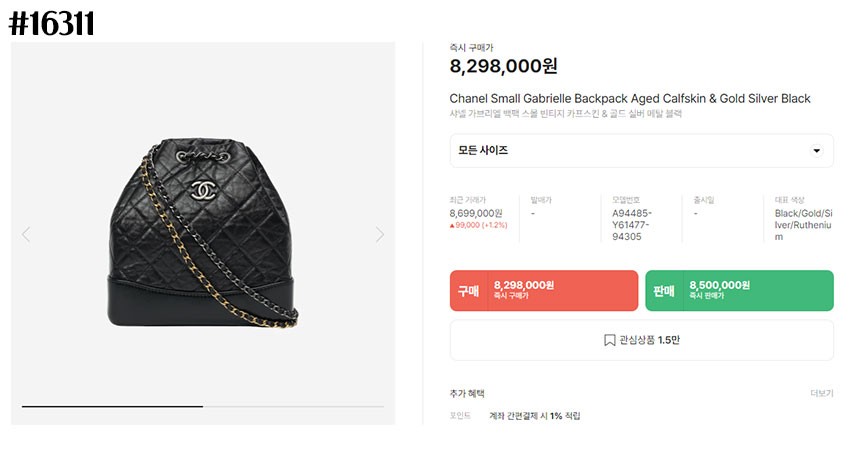The width and height of the screenshot is (860, 468).
Task: Click the image carousel progress bar
Action: [203, 407]
